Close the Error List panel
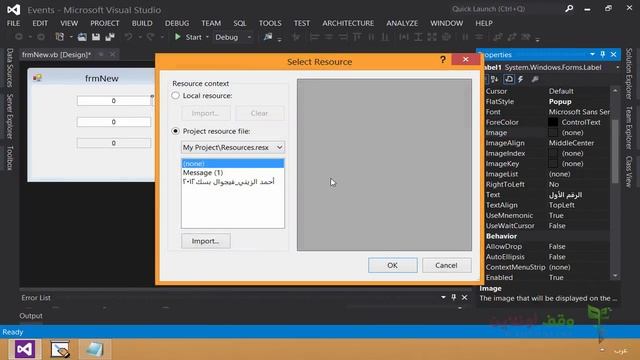 464,298
